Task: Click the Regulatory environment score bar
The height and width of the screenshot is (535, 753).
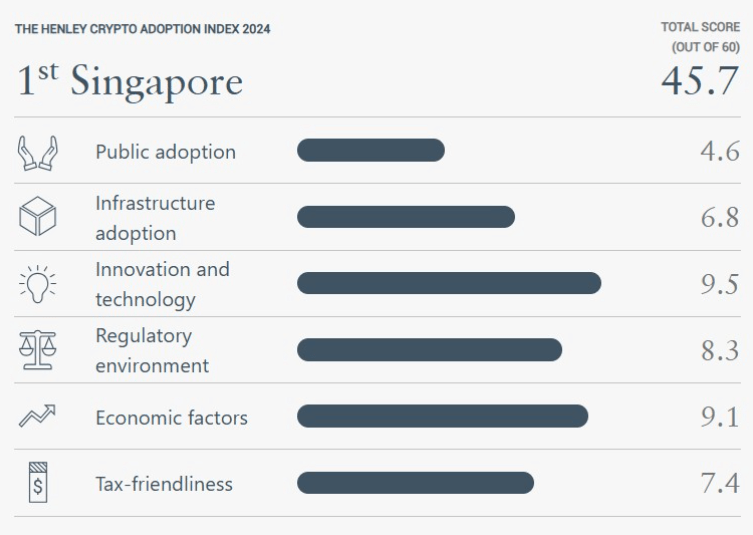Action: [429, 350]
